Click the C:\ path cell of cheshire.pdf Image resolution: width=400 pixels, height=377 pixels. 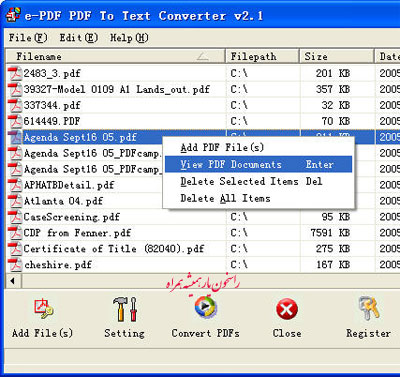239,265
